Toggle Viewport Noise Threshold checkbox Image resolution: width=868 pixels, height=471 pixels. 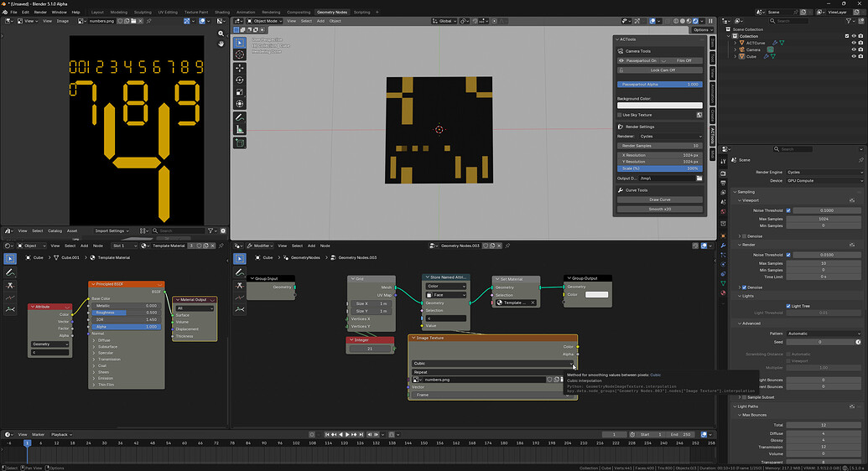pyautogui.click(x=788, y=210)
